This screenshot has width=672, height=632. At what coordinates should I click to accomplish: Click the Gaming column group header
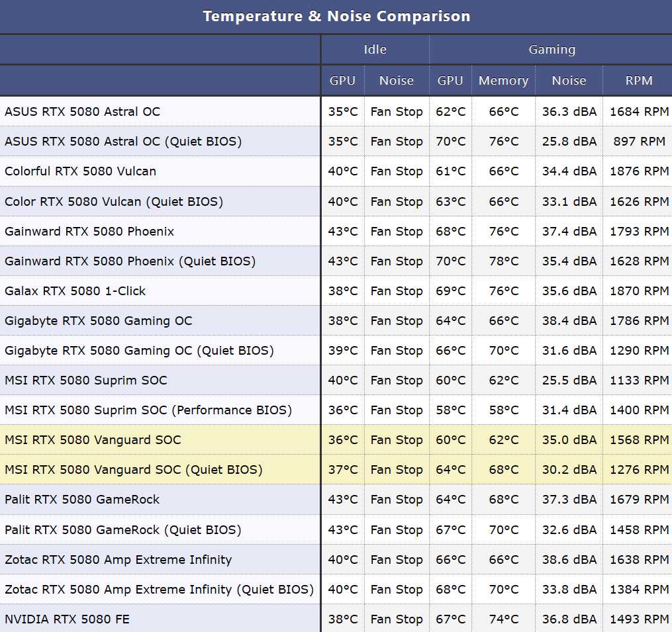pos(552,50)
